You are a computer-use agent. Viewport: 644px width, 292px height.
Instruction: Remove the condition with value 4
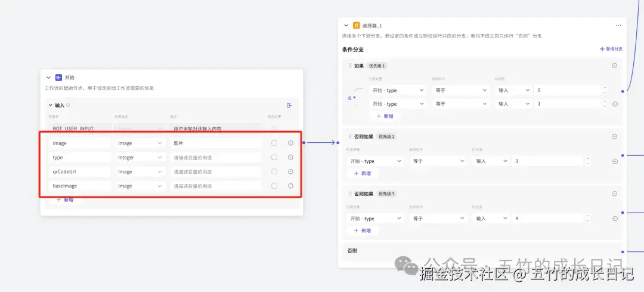615,219
